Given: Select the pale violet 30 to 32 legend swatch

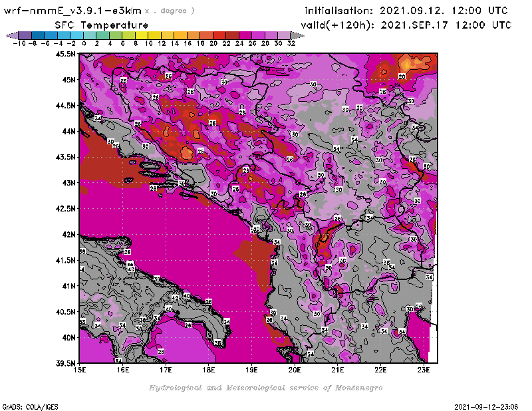Looking at the screenshot, I should coord(284,35).
